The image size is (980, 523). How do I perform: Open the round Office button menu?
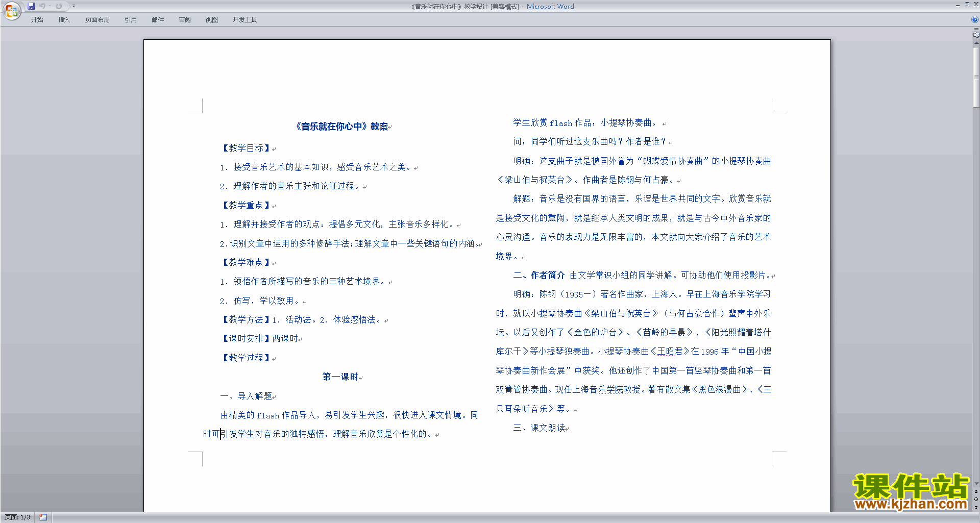[x=11, y=10]
